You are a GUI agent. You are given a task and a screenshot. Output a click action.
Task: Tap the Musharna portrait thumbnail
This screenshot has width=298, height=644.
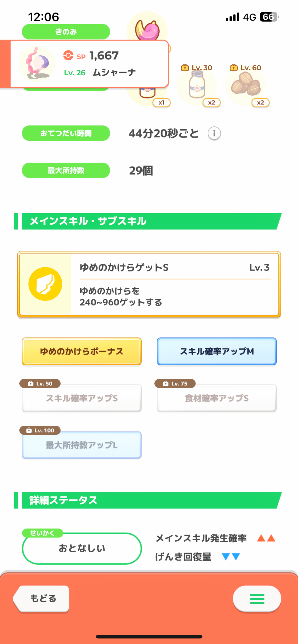coord(36,63)
